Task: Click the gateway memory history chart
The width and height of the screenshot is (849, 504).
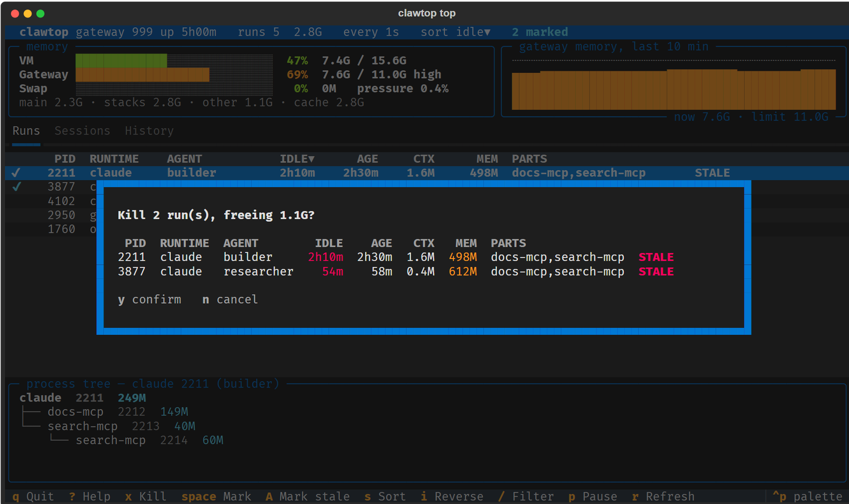Action: coord(674,85)
